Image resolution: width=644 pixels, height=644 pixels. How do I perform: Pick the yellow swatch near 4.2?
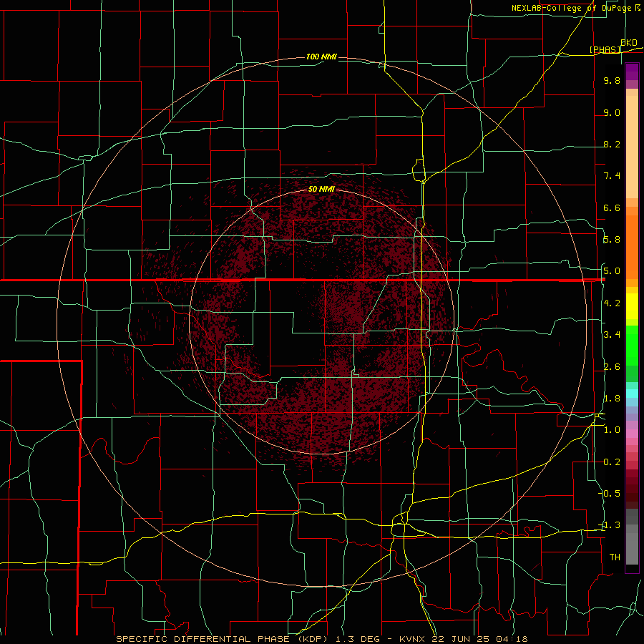pos(632,306)
